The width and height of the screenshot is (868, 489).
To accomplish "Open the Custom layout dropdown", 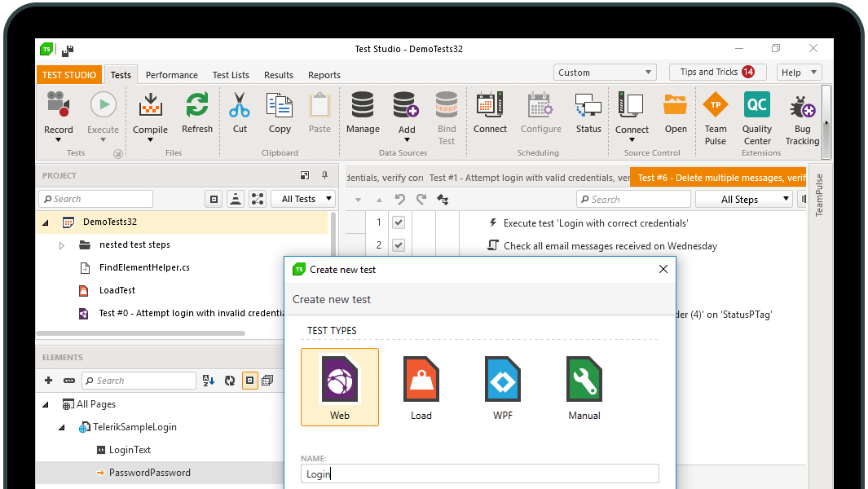I will [x=605, y=73].
